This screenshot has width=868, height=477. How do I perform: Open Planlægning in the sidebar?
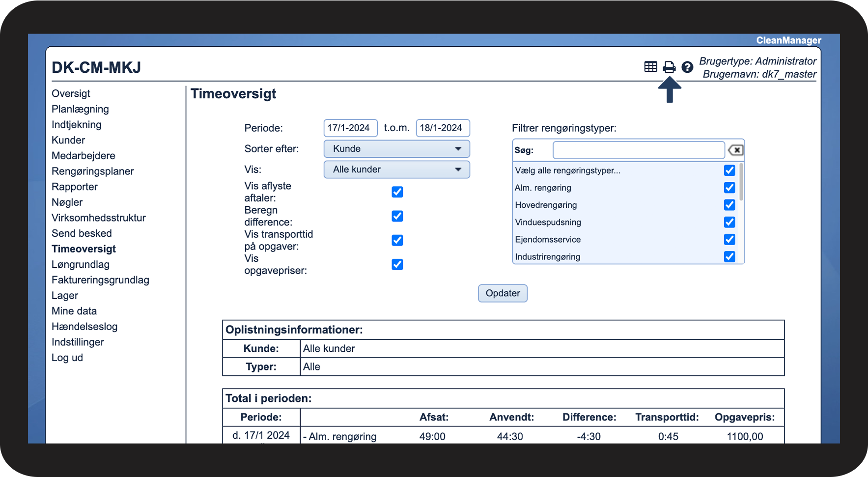click(80, 109)
